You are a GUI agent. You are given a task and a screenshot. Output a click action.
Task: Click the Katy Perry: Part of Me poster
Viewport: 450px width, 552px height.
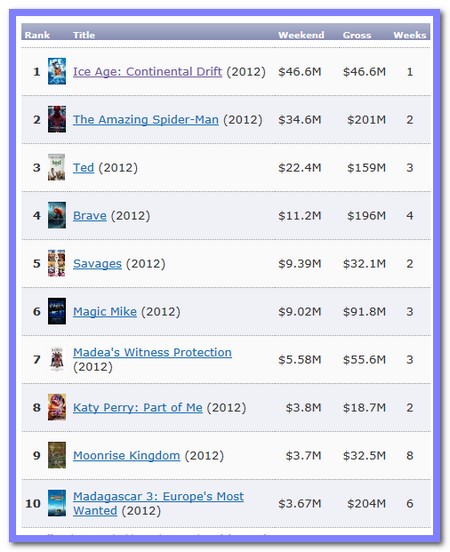pyautogui.click(x=57, y=407)
